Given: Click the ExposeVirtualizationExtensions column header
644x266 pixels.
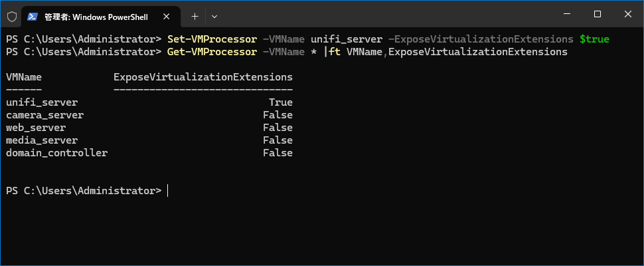Looking at the screenshot, I should point(203,77).
